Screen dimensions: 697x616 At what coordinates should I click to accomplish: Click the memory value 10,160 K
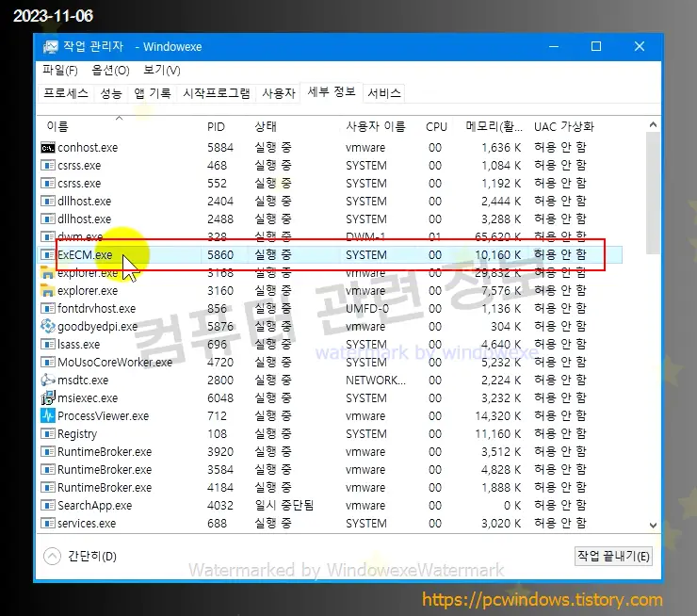click(x=498, y=254)
